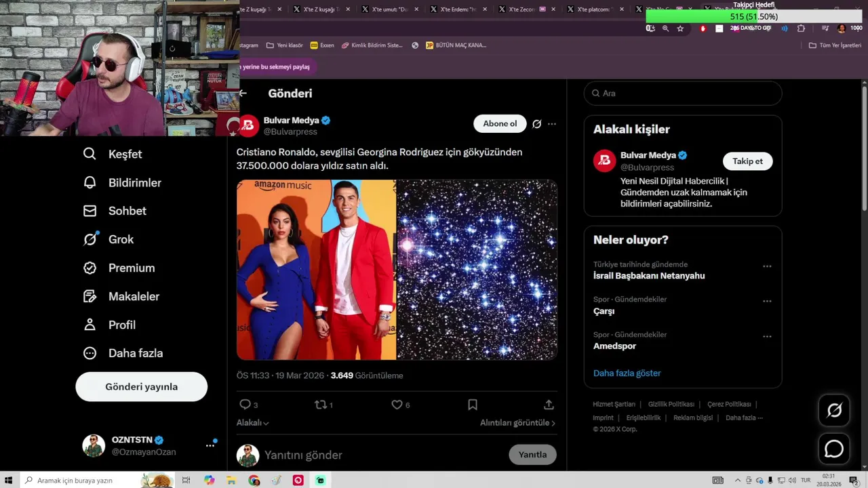Open Alıntıları görüntüle link

click(x=517, y=422)
